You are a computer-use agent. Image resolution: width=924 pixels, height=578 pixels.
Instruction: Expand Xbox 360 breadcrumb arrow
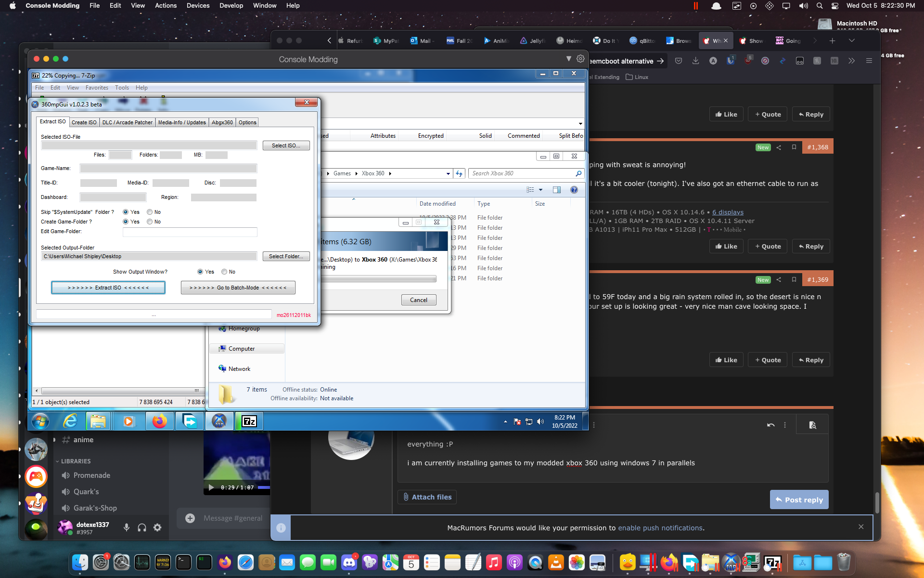pyautogui.click(x=390, y=173)
